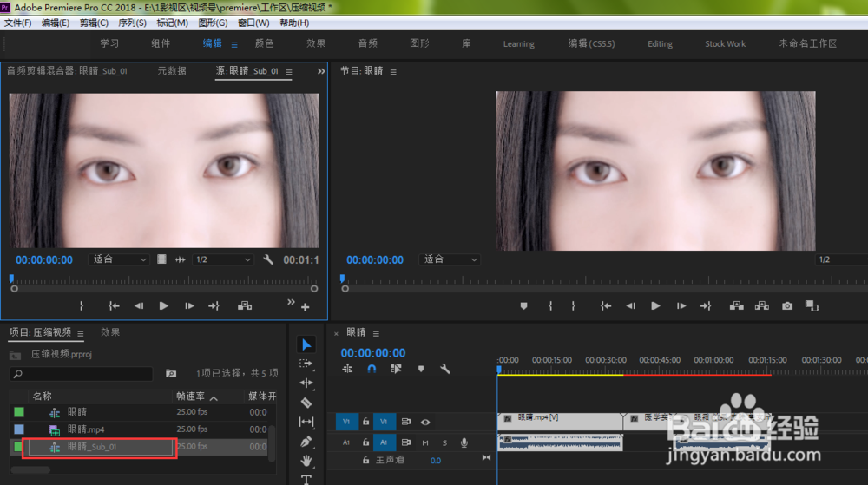Open program monitor panel menu

coord(393,72)
